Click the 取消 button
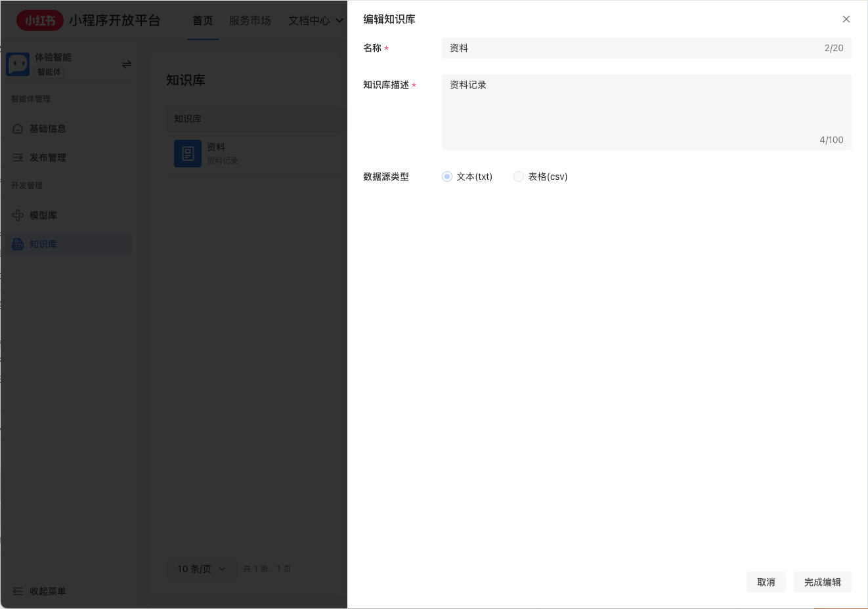Screen dimensions: 868x609 766,582
